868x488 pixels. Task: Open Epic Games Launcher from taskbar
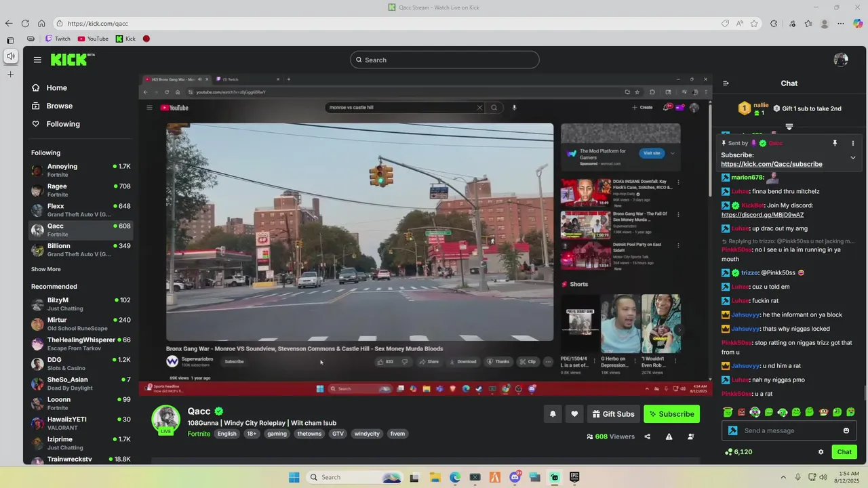[x=574, y=477]
